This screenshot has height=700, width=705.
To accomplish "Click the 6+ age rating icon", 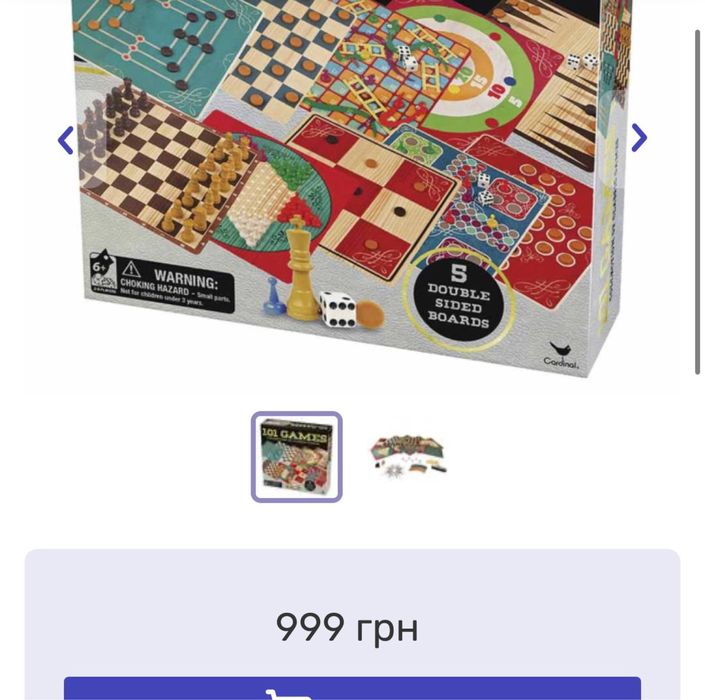I will 104,270.
